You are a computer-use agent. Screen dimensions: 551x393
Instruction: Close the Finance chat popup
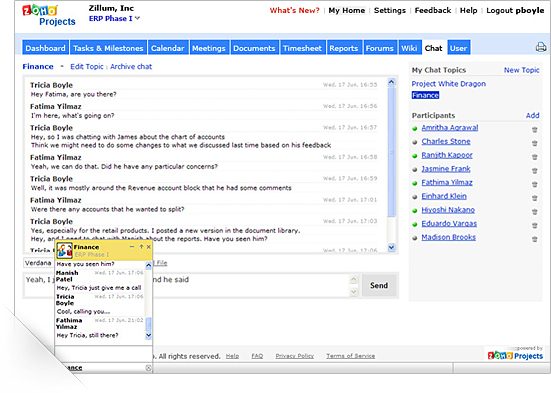149,247
